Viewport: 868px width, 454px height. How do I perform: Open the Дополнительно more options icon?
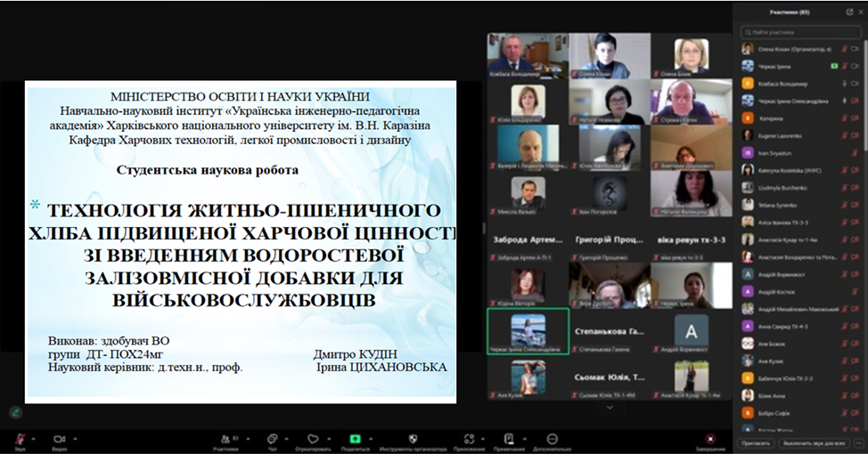pos(552,439)
